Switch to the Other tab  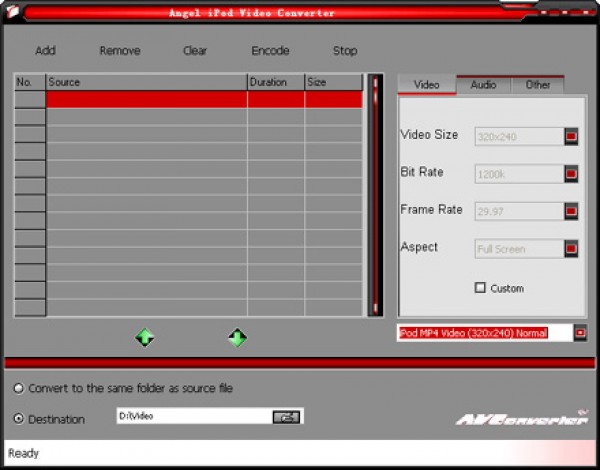tap(538, 84)
